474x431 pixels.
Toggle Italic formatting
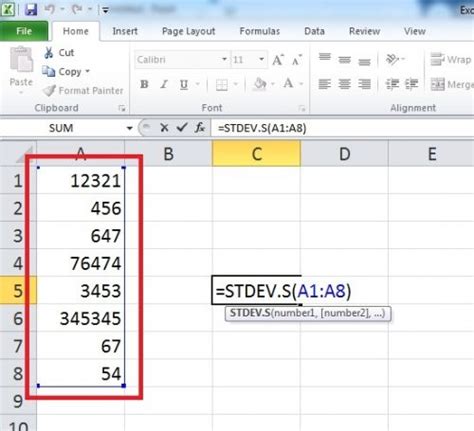pos(164,84)
